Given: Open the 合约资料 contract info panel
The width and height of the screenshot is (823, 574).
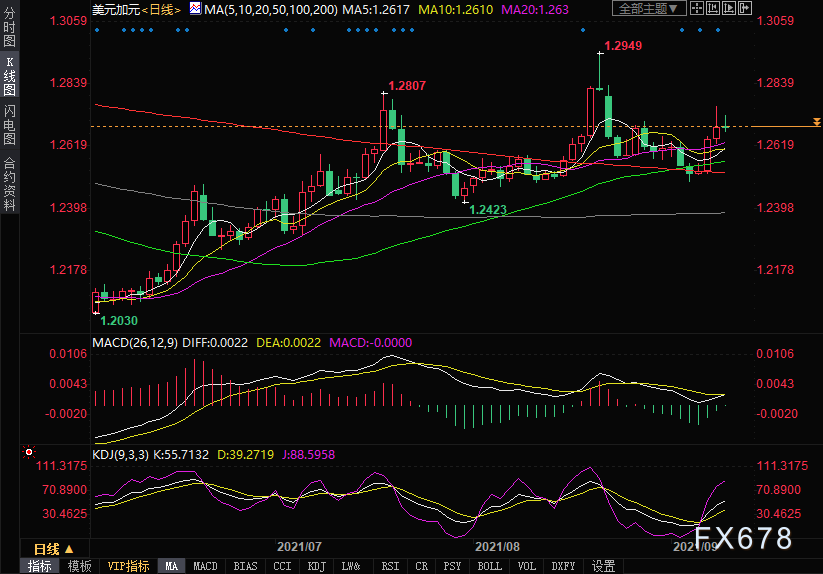Looking at the screenshot, I should coord(9,184).
